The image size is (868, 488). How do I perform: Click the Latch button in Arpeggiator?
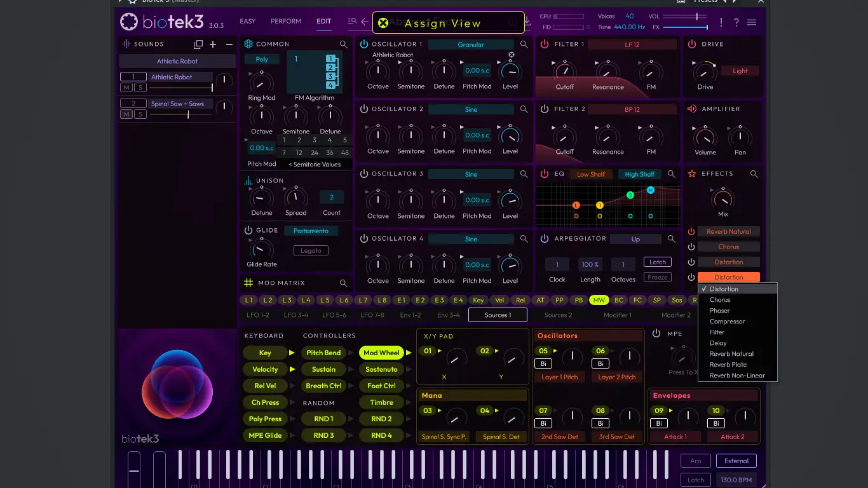click(658, 262)
